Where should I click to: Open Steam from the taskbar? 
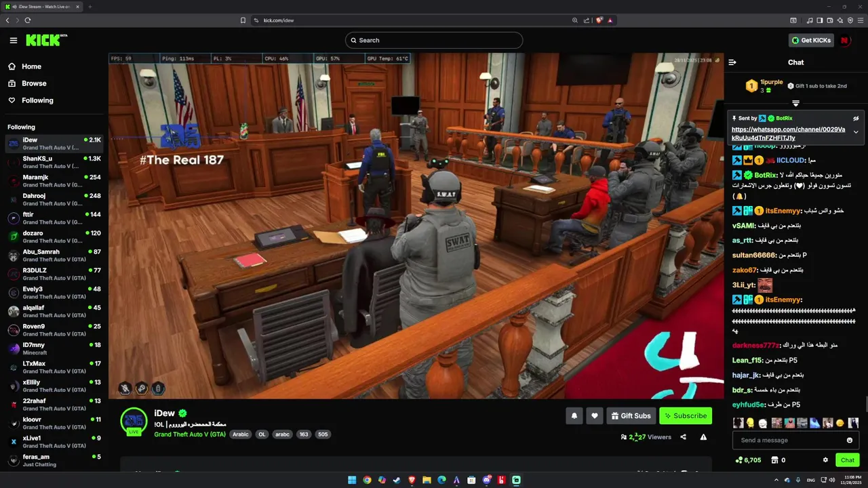click(397, 480)
